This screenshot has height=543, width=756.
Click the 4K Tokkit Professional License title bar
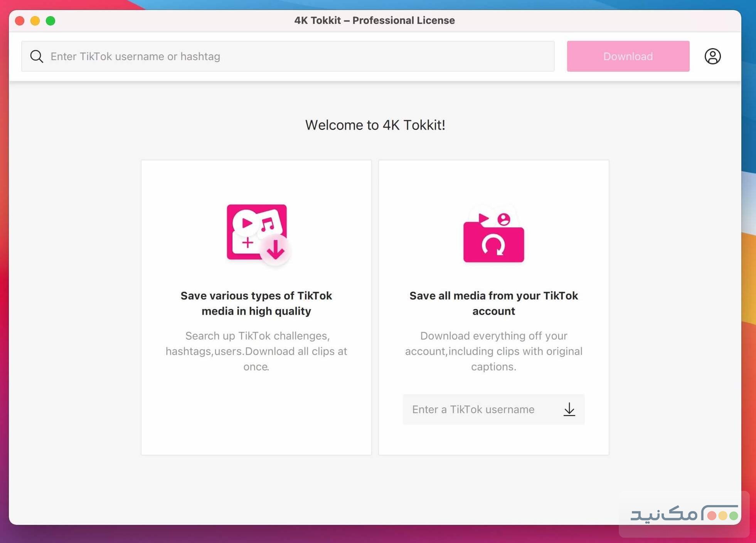click(374, 20)
